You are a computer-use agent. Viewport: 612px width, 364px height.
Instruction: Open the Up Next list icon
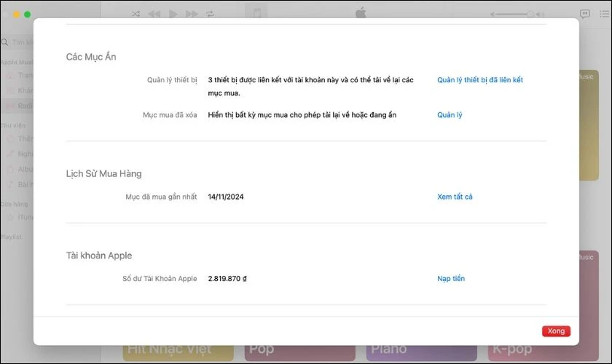605,14
